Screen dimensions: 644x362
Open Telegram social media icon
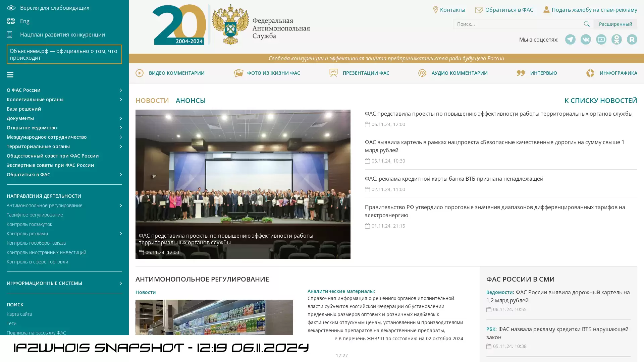(x=570, y=40)
